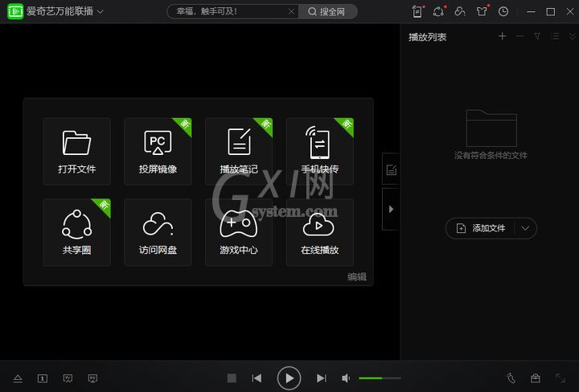Click the 添加文件 add file button

481,228
